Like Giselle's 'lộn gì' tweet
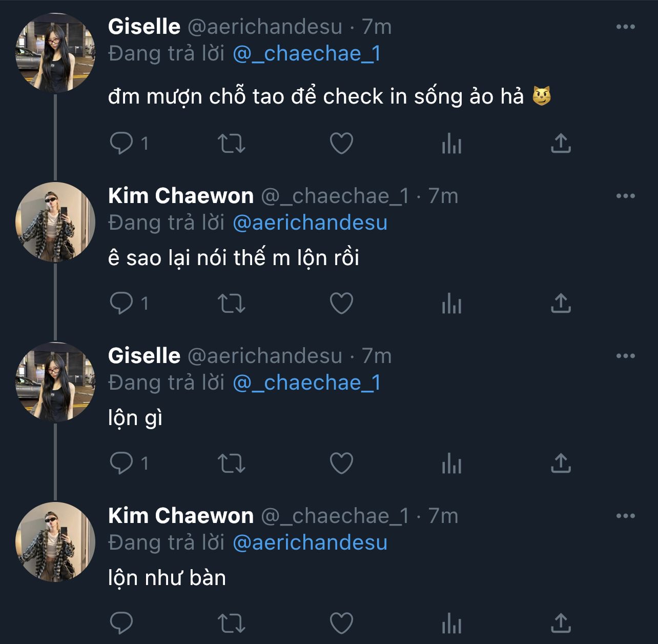 pos(341,464)
